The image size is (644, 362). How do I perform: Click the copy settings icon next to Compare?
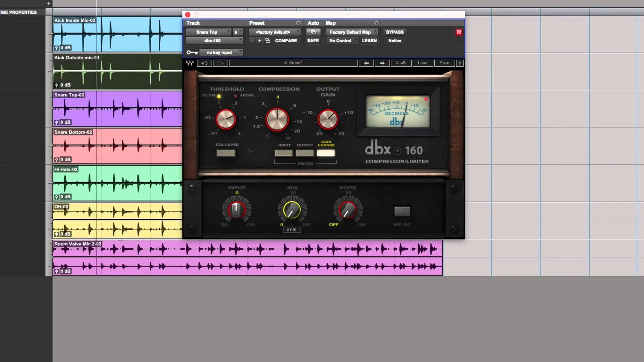pyautogui.click(x=267, y=41)
